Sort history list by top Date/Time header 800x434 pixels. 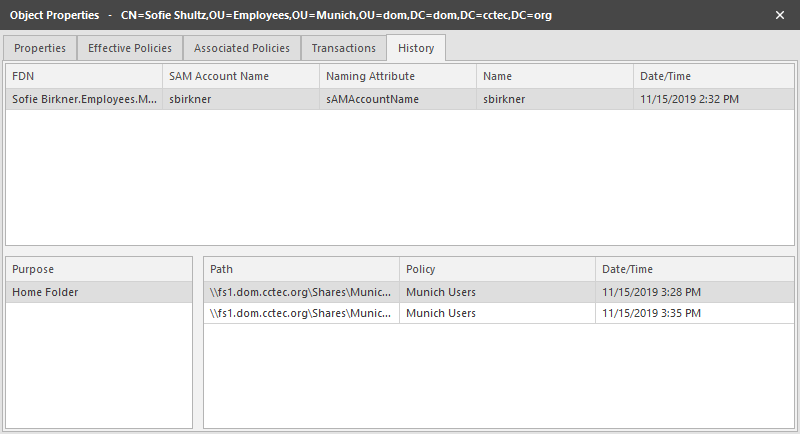713,76
